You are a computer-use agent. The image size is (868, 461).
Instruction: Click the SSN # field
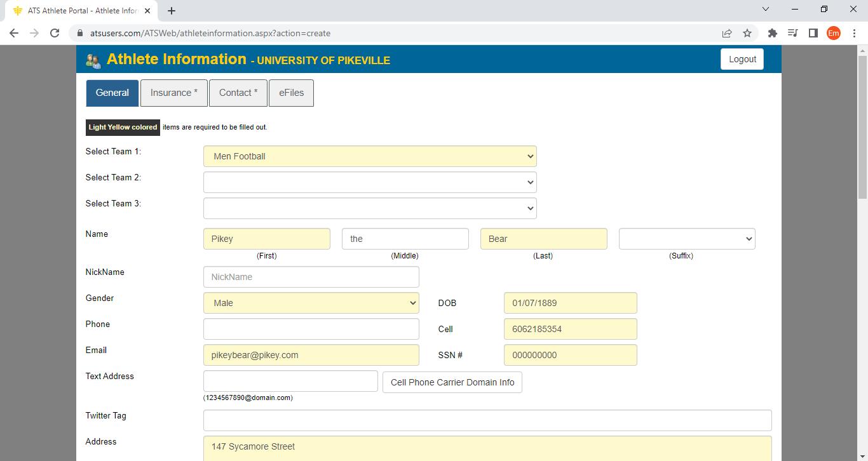coord(571,355)
